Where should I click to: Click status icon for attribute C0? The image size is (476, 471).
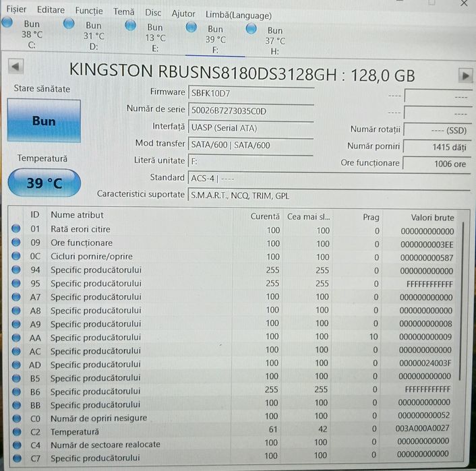[x=17, y=418]
